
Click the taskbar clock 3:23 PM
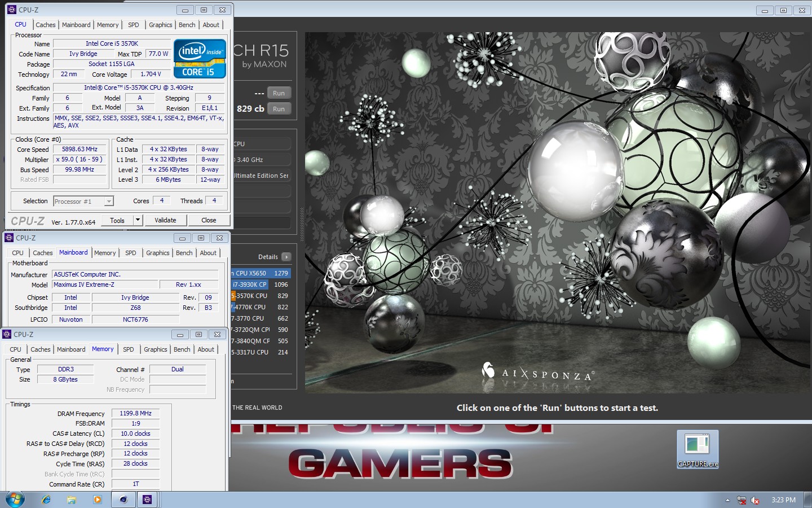(x=783, y=500)
